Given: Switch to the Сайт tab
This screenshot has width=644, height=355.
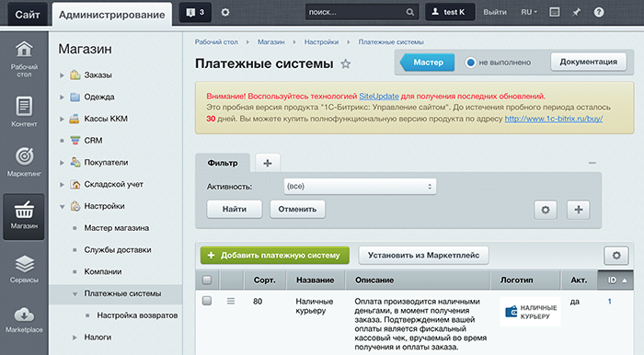Looking at the screenshot, I should [x=28, y=15].
